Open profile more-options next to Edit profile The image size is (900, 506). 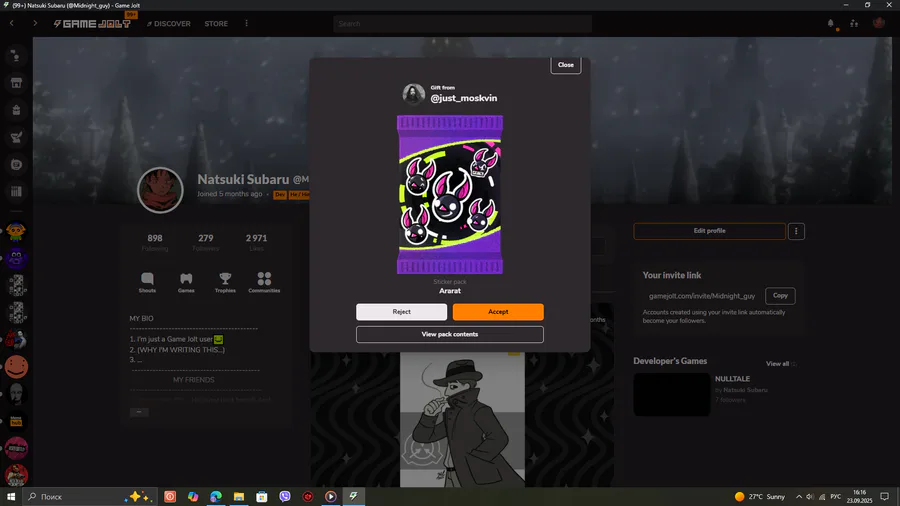point(796,231)
